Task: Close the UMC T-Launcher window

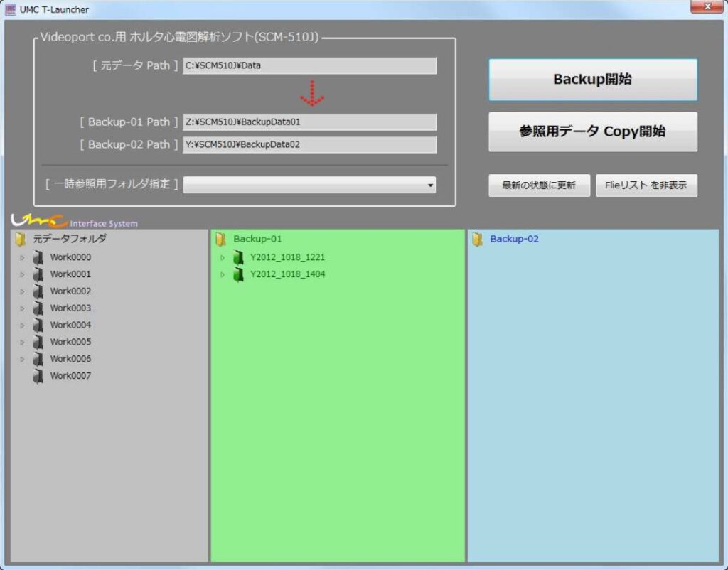Action: click(706, 8)
